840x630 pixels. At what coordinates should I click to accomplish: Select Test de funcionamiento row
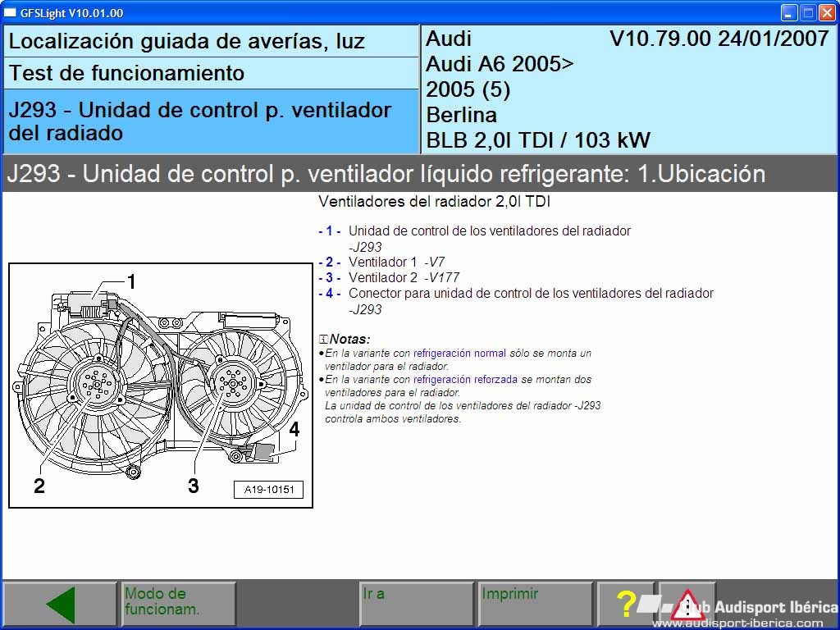pos(211,73)
